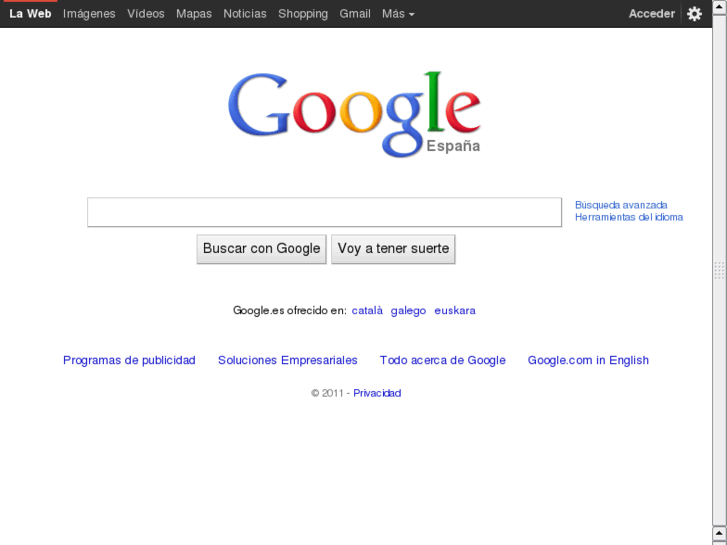Open Programas de publicidad link
The image size is (727, 545).
pos(129,360)
